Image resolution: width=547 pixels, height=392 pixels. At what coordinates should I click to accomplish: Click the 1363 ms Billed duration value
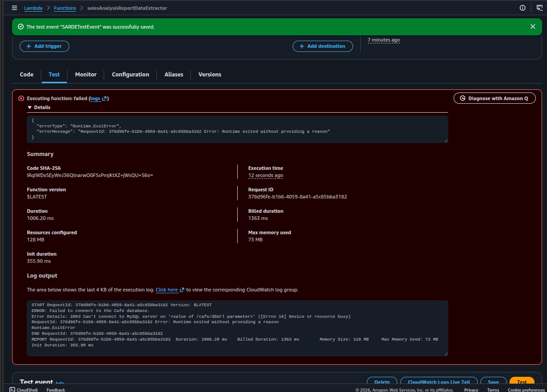pyautogui.click(x=258, y=218)
